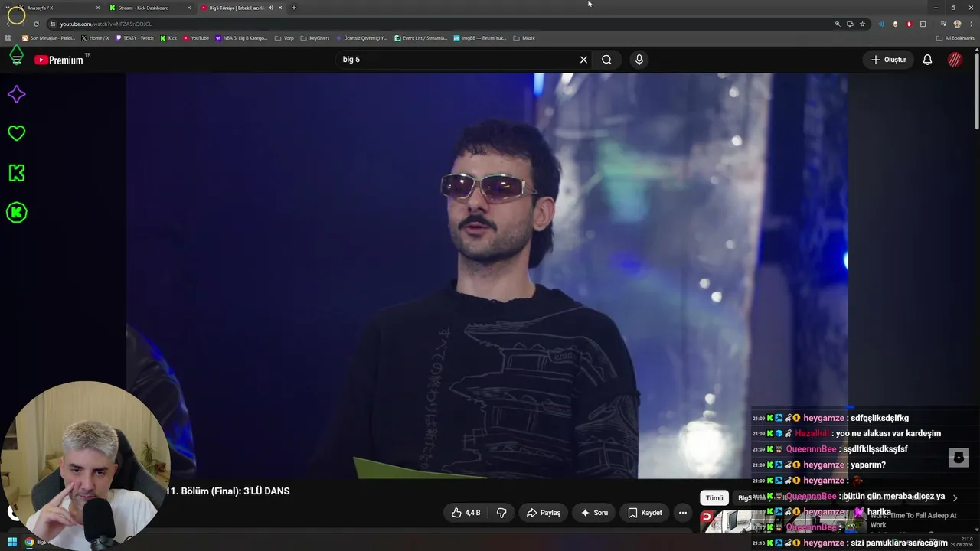Image resolution: width=980 pixels, height=551 pixels.
Task: Share the video via Paylaş
Action: click(x=544, y=513)
